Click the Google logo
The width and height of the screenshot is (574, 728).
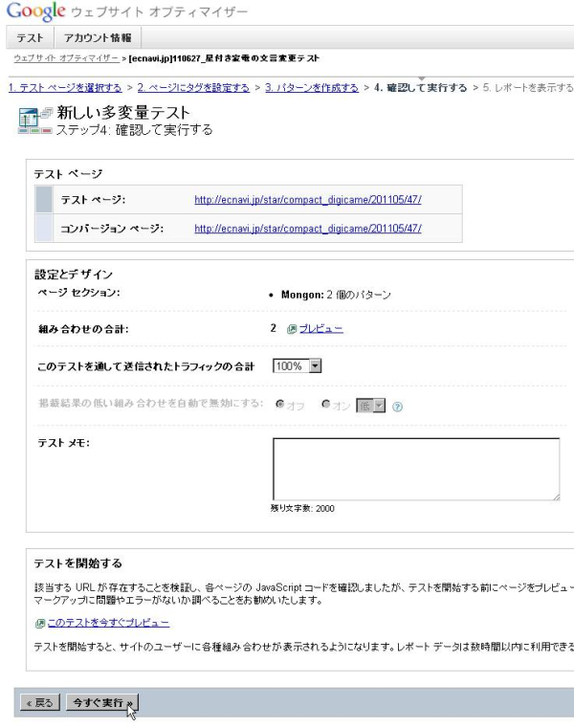tap(35, 11)
